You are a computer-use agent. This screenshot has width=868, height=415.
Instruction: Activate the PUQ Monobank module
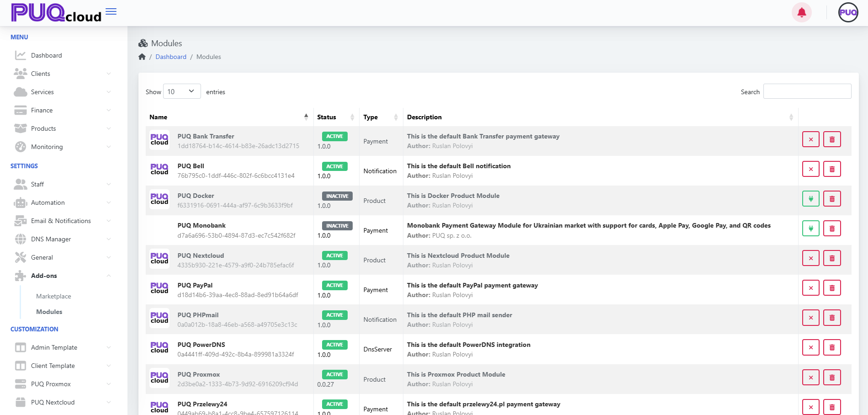(810, 229)
